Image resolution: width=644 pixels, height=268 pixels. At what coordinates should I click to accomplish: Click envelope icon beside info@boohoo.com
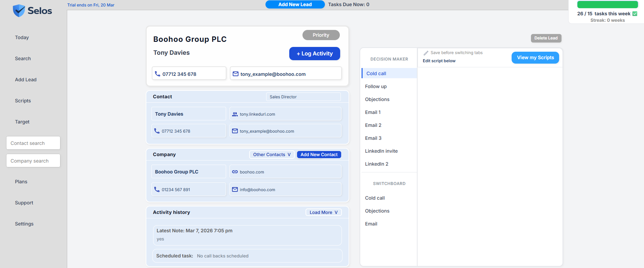pyautogui.click(x=235, y=189)
